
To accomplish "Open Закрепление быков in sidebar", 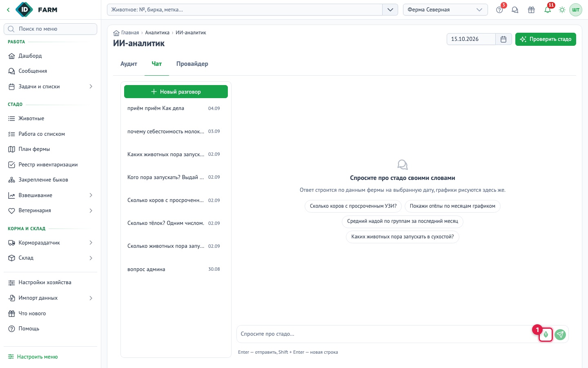I will pyautogui.click(x=50, y=180).
